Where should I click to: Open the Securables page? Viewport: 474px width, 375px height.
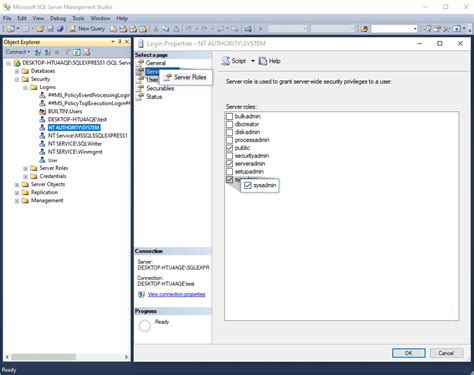(160, 88)
